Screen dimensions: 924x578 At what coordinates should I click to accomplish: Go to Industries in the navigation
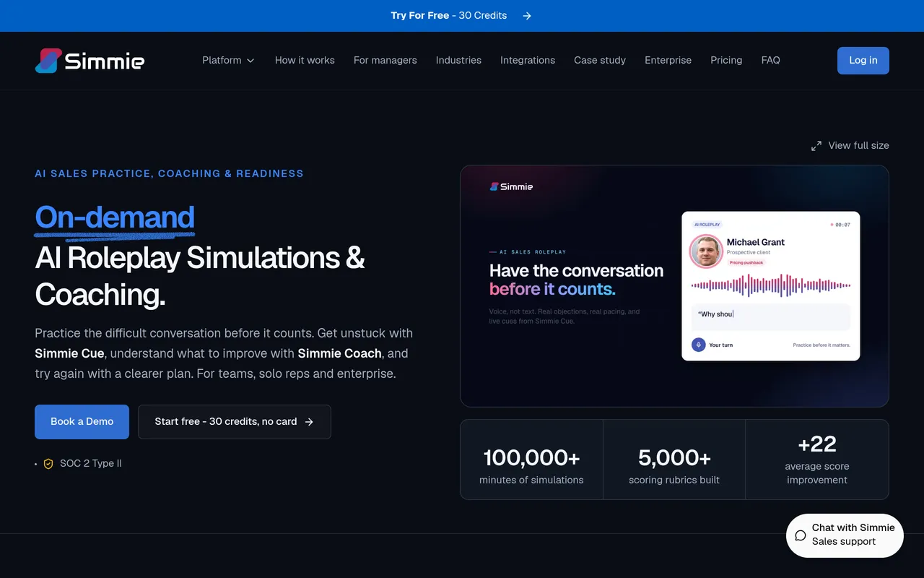point(458,60)
